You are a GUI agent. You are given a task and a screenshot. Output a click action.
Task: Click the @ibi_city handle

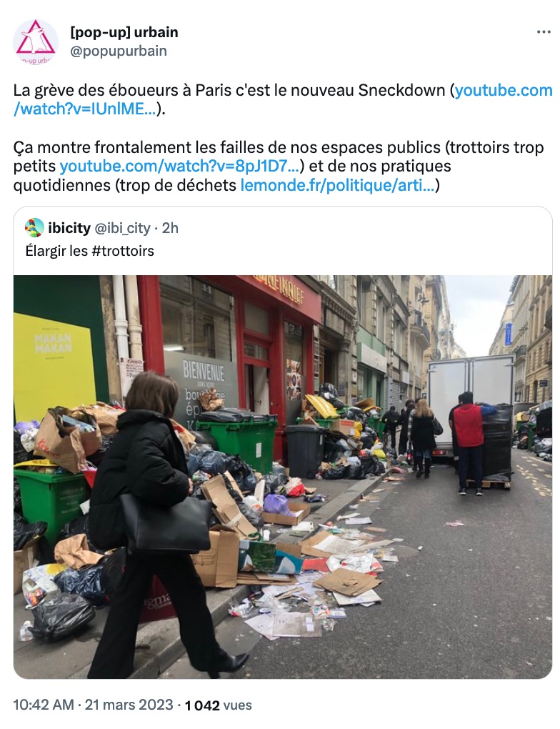pos(123,228)
